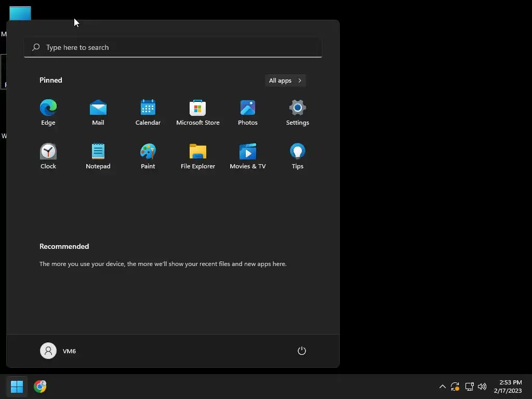Open Google Chrome from the taskbar
The width and height of the screenshot is (532, 399).
(x=40, y=387)
